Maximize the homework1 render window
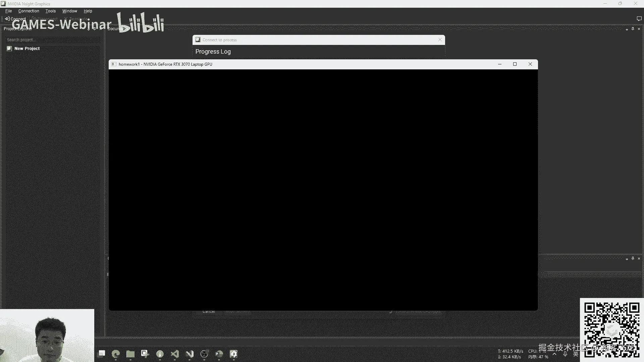Screen dimensions: 644x362 click(x=515, y=64)
